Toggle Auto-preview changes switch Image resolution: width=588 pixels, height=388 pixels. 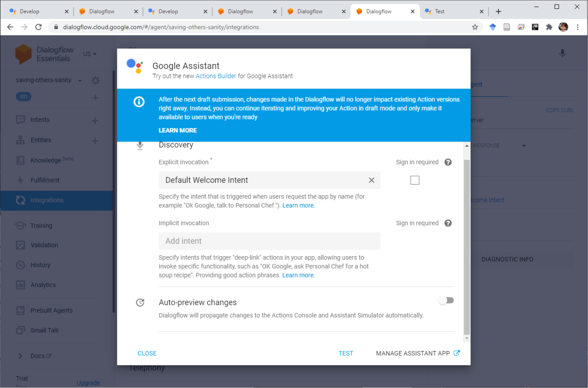click(x=446, y=301)
